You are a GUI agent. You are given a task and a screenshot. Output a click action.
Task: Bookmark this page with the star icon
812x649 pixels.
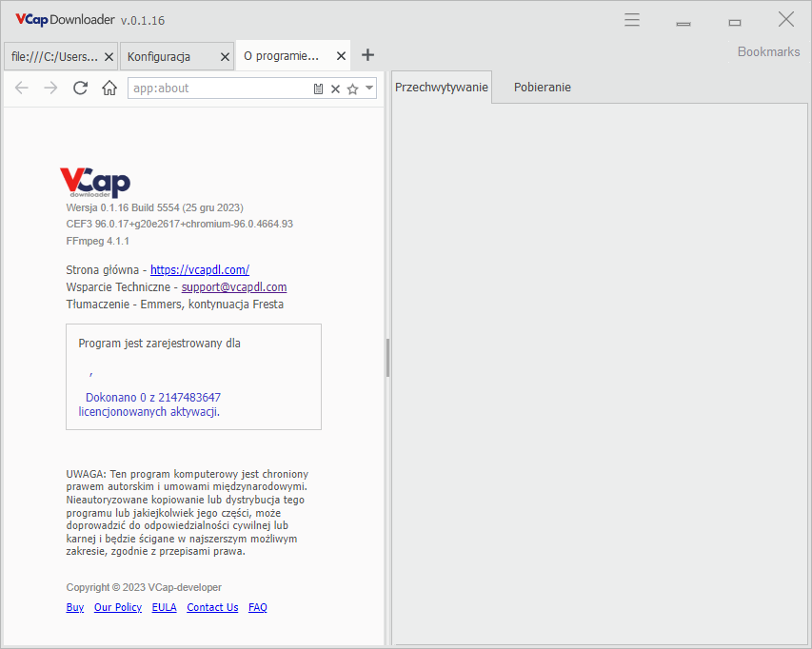click(x=352, y=89)
